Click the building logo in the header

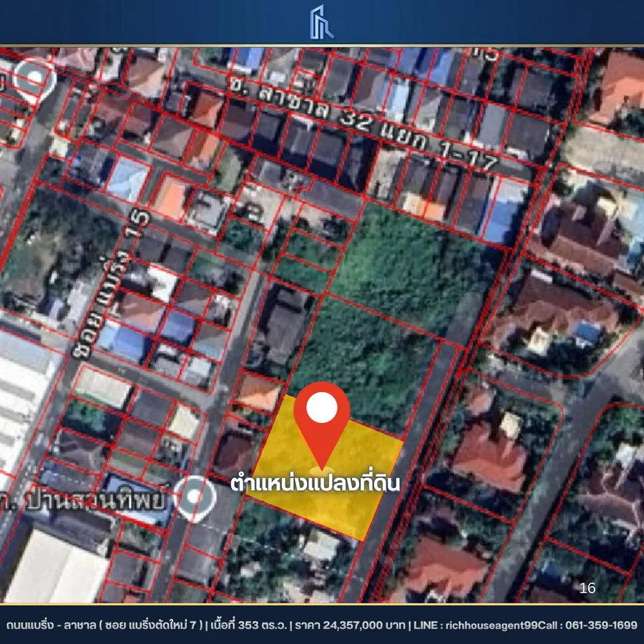click(321, 21)
